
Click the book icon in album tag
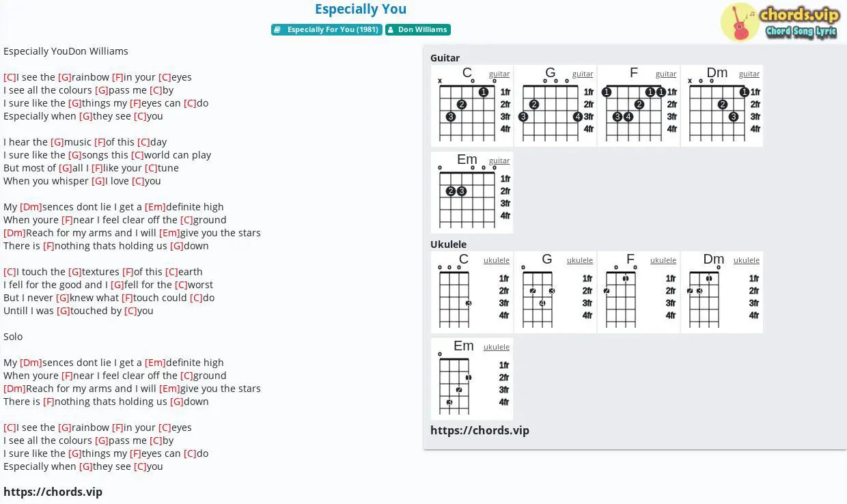point(278,29)
